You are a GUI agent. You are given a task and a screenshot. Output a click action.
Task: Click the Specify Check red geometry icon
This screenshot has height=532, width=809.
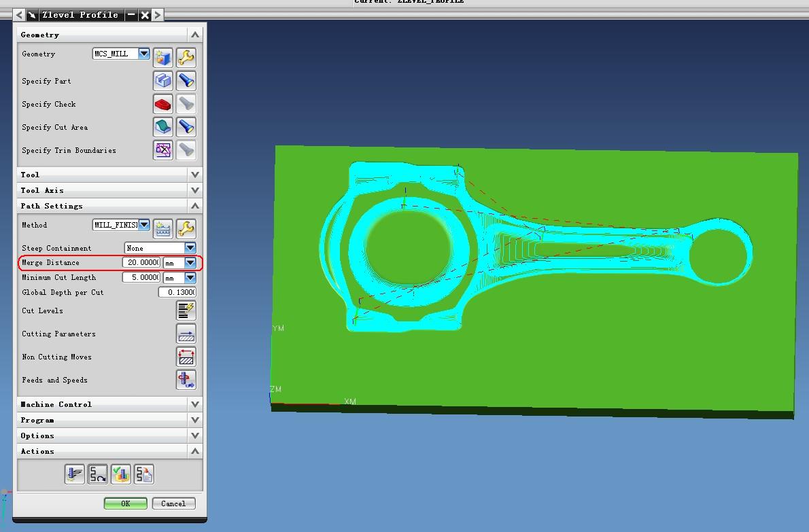163,104
